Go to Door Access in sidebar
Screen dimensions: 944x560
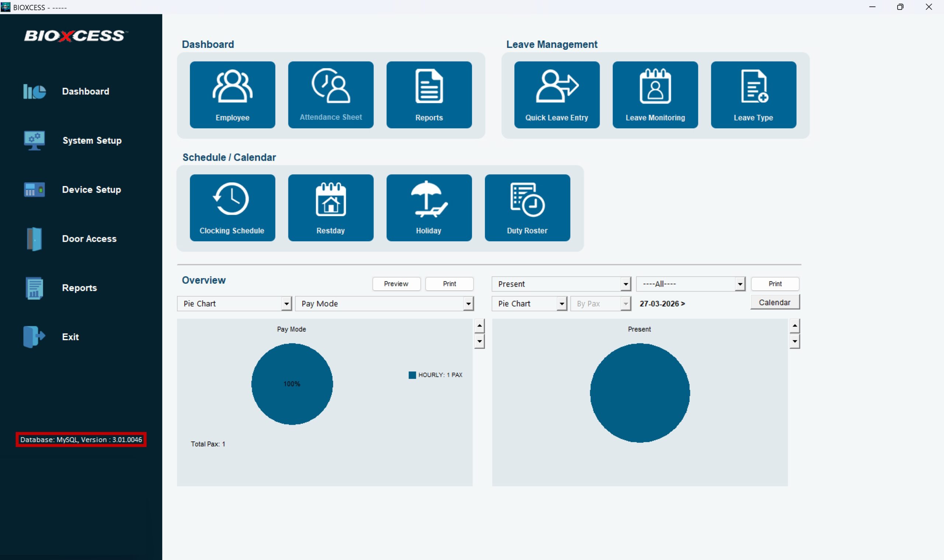89,238
